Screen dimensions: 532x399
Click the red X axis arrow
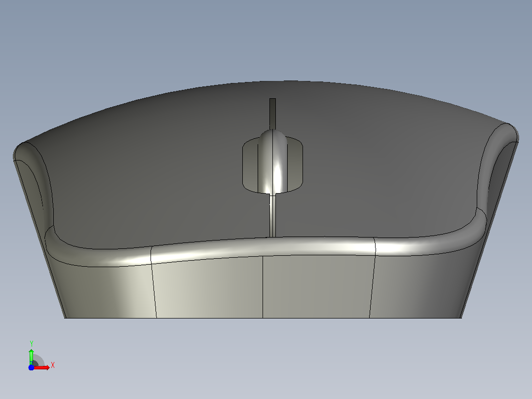[x=42, y=367]
